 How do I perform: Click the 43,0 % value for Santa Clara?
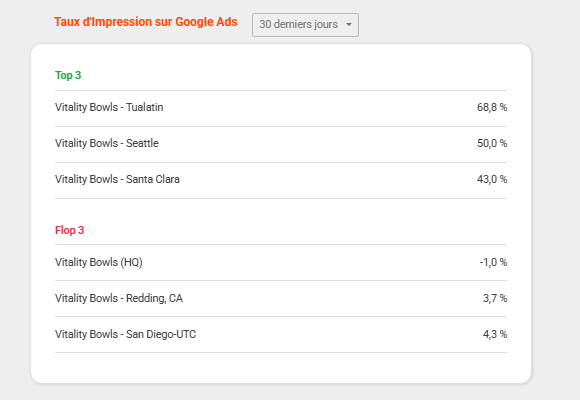click(492, 179)
